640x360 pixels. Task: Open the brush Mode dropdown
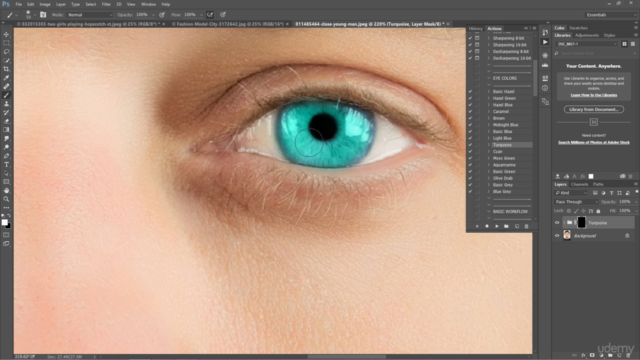pyautogui.click(x=90, y=15)
